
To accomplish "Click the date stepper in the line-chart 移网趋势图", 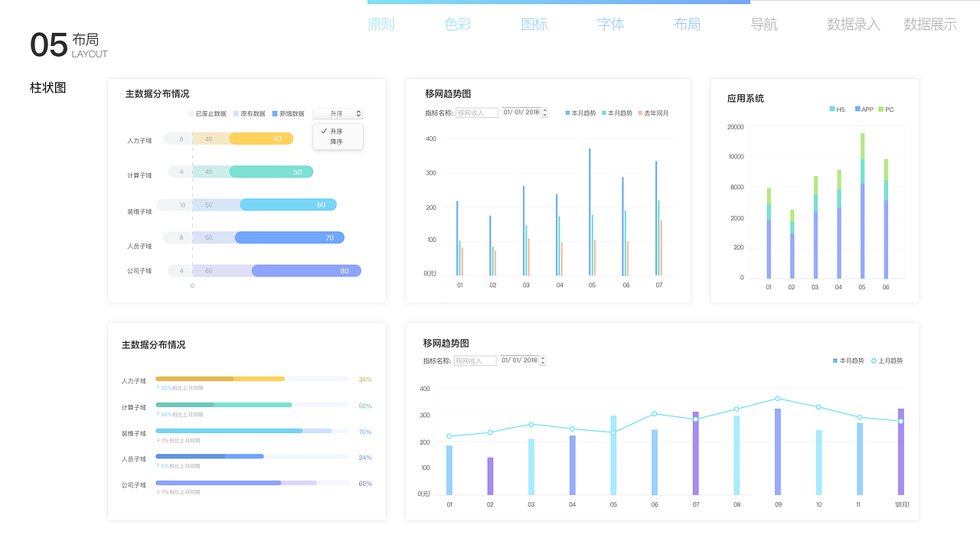I will click(542, 360).
